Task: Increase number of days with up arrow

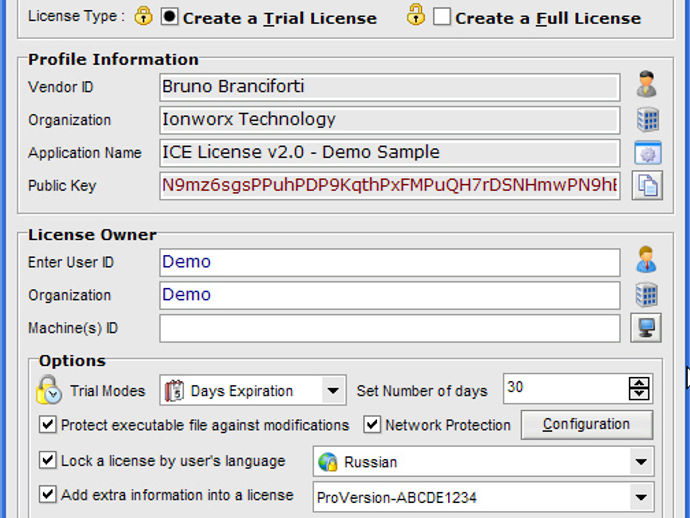Action: pyautogui.click(x=639, y=382)
